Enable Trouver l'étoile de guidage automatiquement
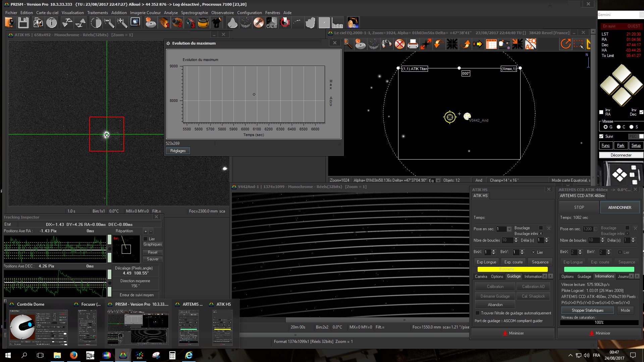 pyautogui.click(x=477, y=313)
